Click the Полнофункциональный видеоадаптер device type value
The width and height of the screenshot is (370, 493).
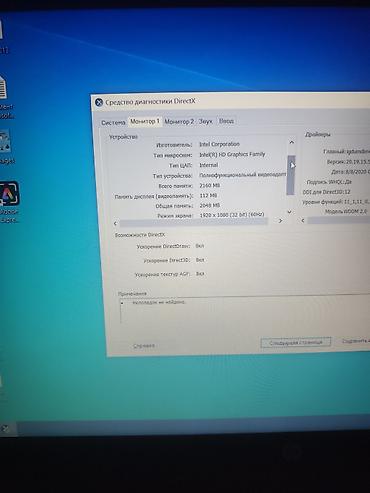(242, 175)
